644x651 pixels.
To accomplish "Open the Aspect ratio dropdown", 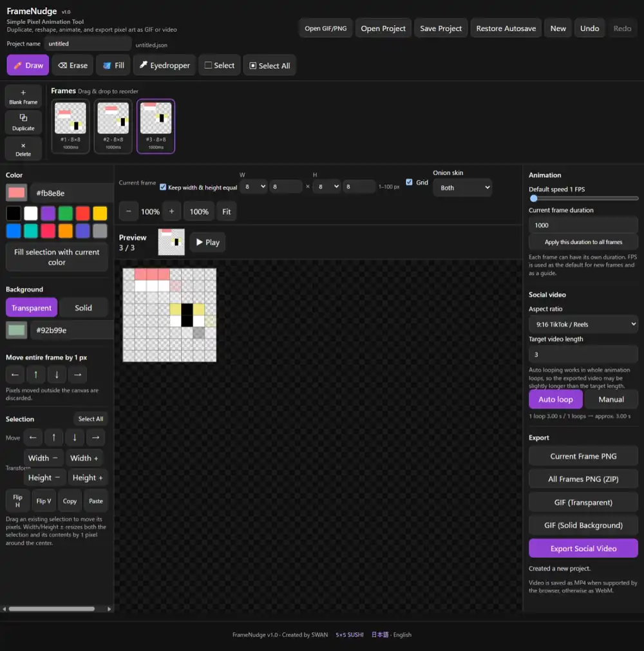I will point(583,325).
